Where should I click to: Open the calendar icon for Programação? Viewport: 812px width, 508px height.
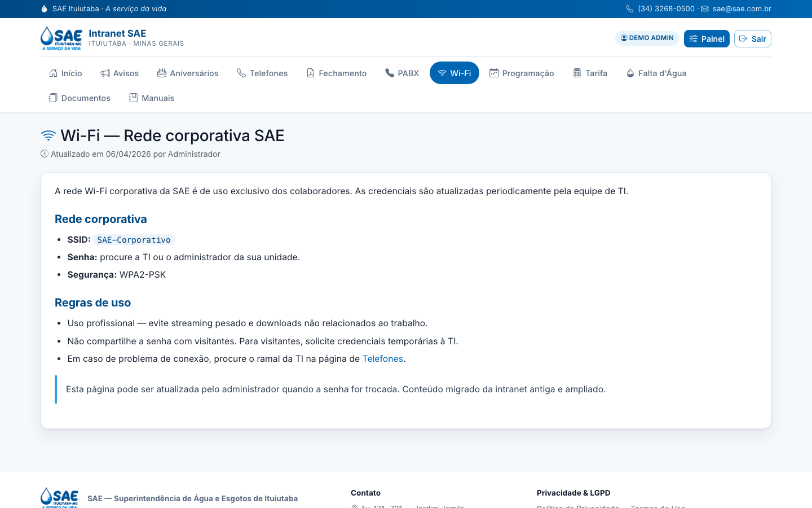[494, 73]
